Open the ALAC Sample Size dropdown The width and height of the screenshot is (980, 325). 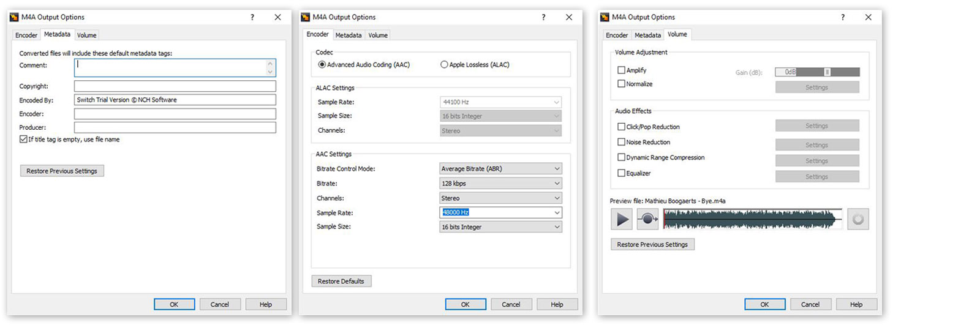[x=500, y=116]
